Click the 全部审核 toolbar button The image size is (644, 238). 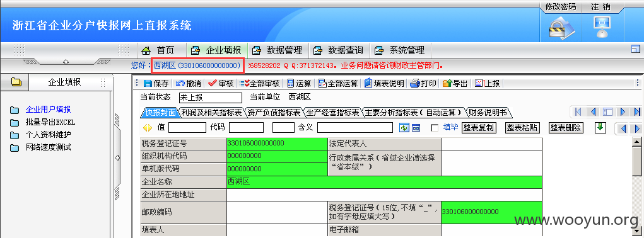pyautogui.click(x=259, y=84)
